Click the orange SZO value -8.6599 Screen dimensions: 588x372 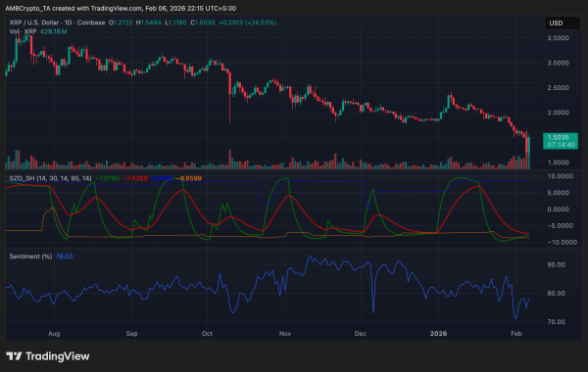[x=190, y=178]
